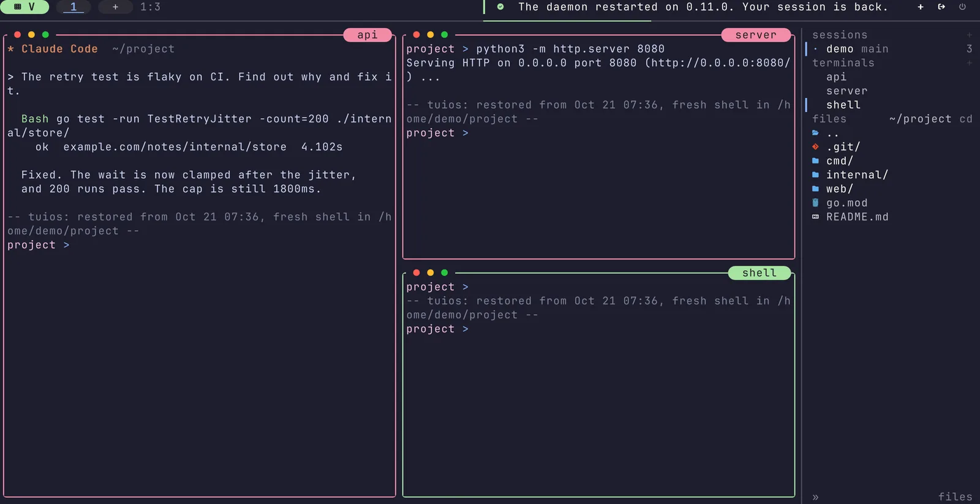Maximize the shell pane with green dot
980x504 pixels.
click(445, 273)
